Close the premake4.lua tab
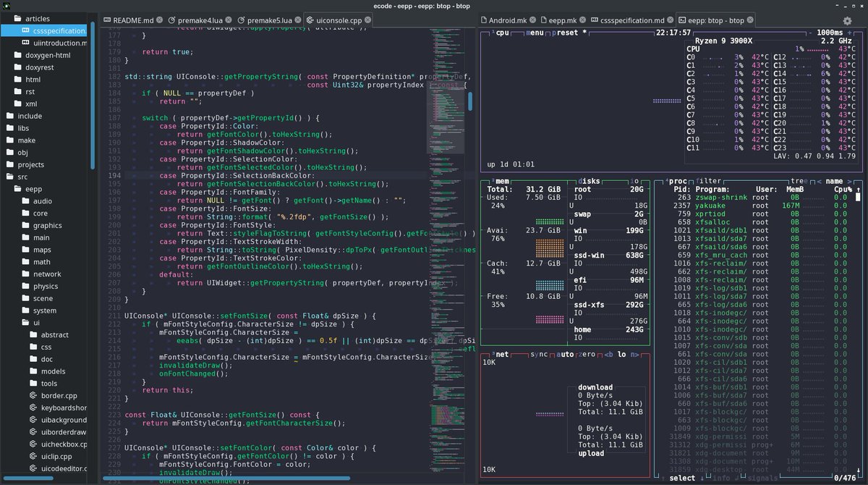868x485 pixels. 229,20
